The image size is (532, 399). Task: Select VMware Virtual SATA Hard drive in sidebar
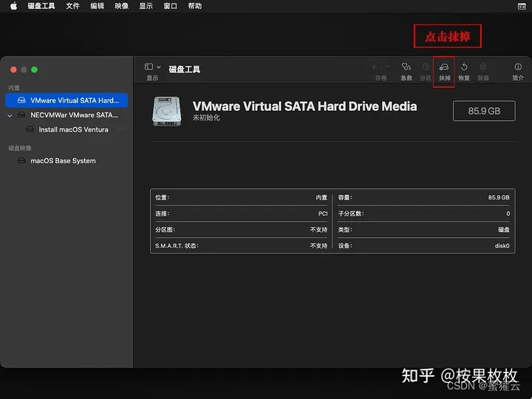(x=66, y=100)
